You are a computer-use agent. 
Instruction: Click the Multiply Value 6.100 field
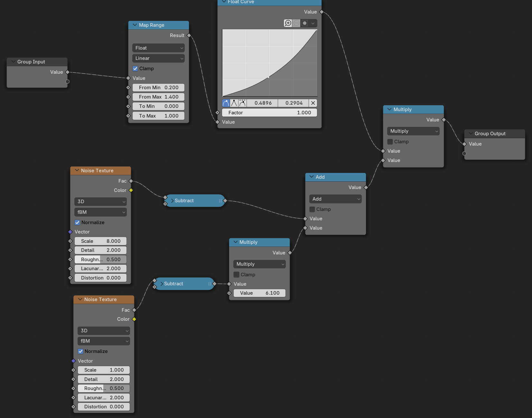(x=259, y=293)
